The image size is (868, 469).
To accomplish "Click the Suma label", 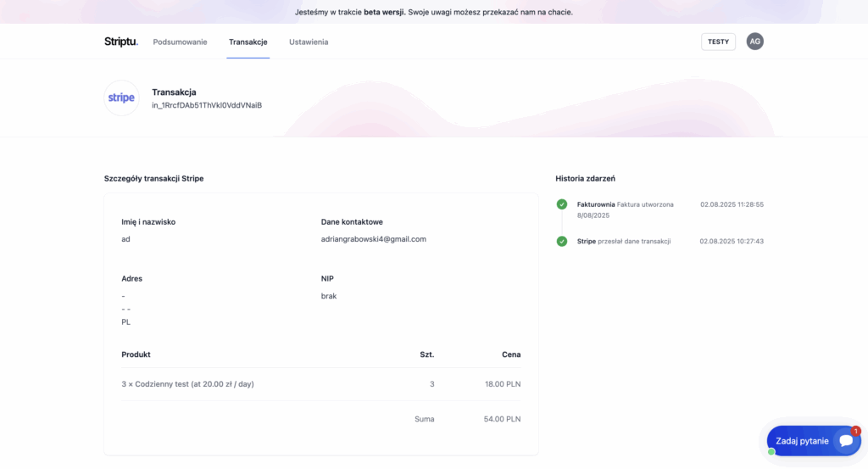I will click(425, 419).
